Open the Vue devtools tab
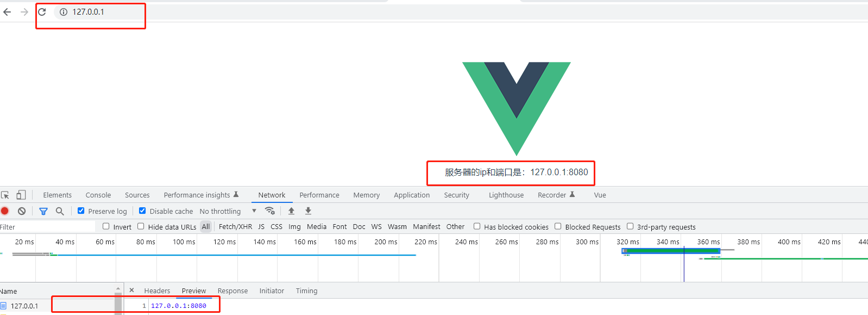868x315 pixels. pos(600,195)
